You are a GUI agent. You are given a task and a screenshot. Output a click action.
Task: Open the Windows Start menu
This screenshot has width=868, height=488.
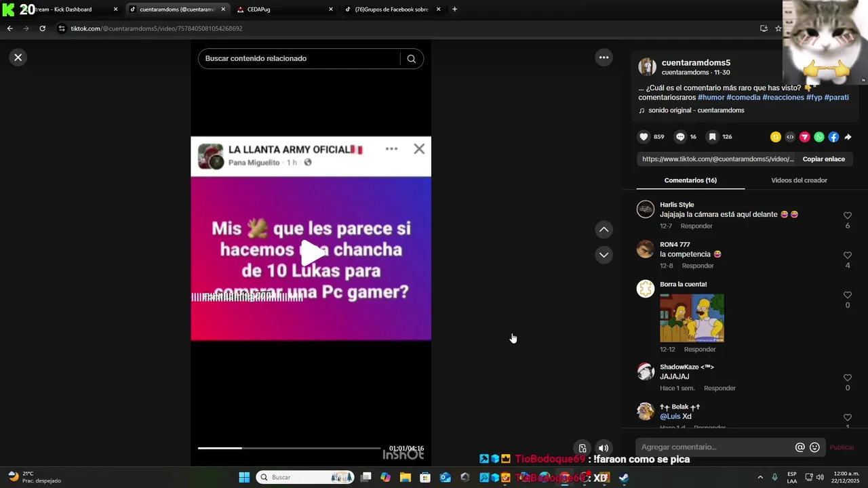pyautogui.click(x=244, y=477)
